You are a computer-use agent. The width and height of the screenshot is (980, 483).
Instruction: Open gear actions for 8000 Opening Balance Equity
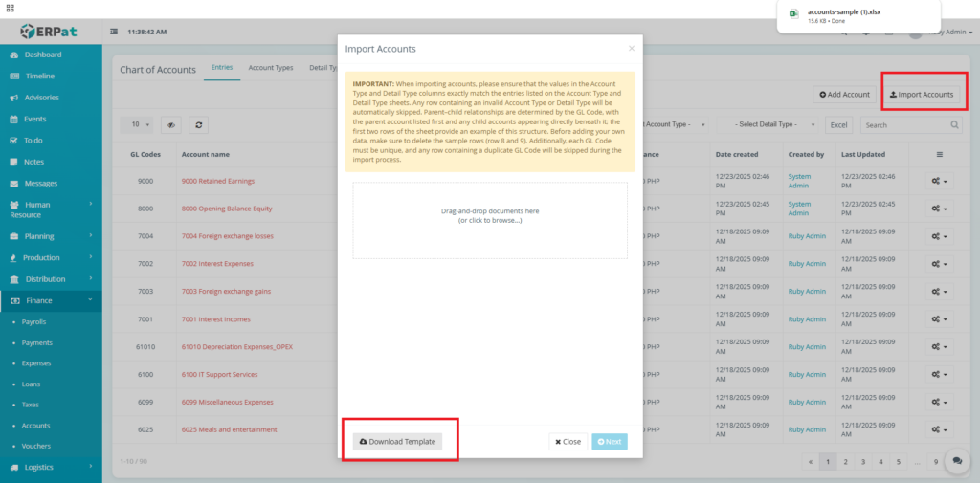pyautogui.click(x=940, y=209)
